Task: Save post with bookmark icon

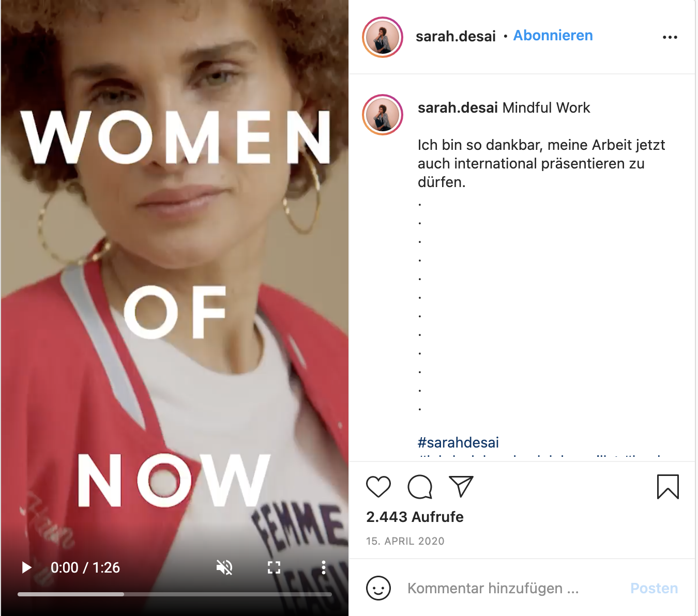Action: tap(668, 487)
